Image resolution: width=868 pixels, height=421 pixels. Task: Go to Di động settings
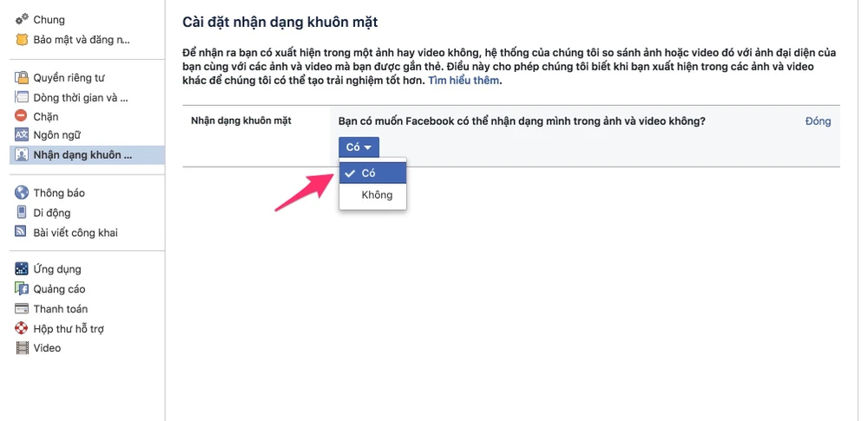pyautogui.click(x=51, y=213)
